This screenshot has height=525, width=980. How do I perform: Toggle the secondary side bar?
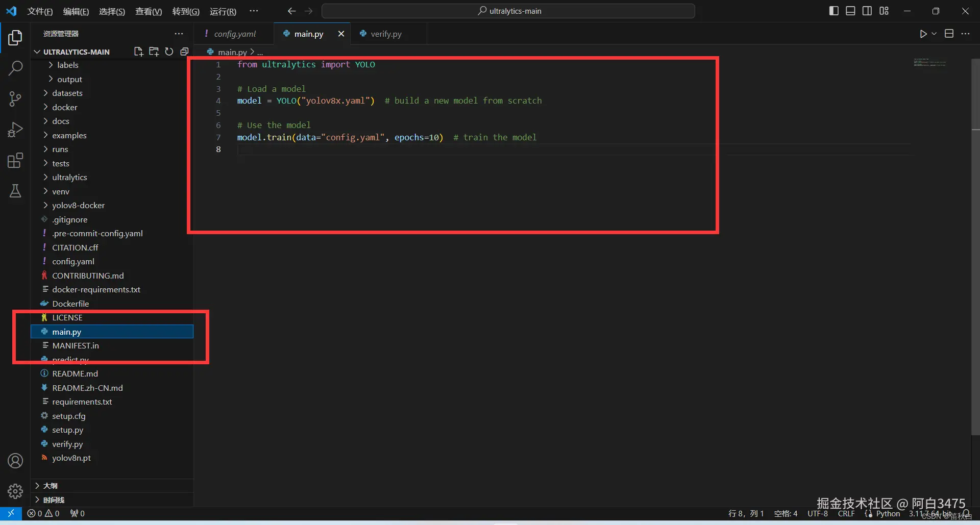pos(867,11)
